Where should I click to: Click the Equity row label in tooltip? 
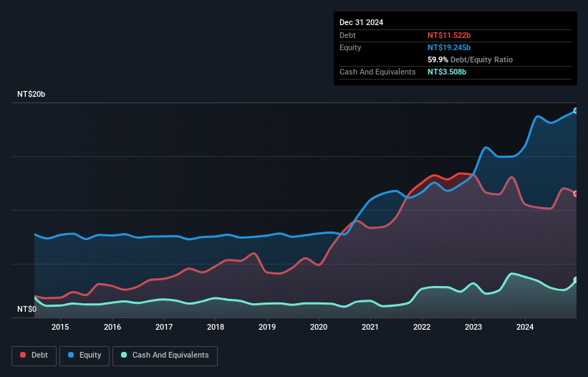click(x=350, y=47)
